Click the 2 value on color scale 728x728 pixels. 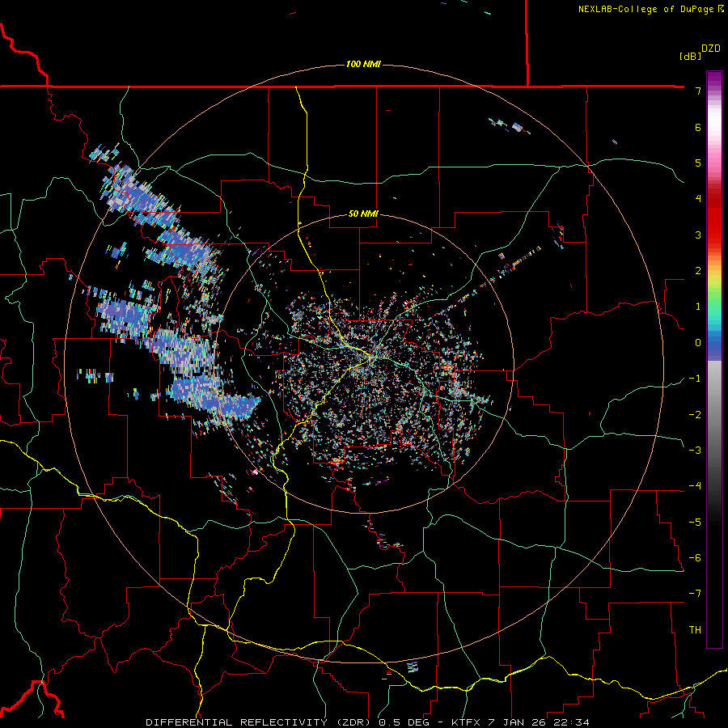click(x=698, y=271)
